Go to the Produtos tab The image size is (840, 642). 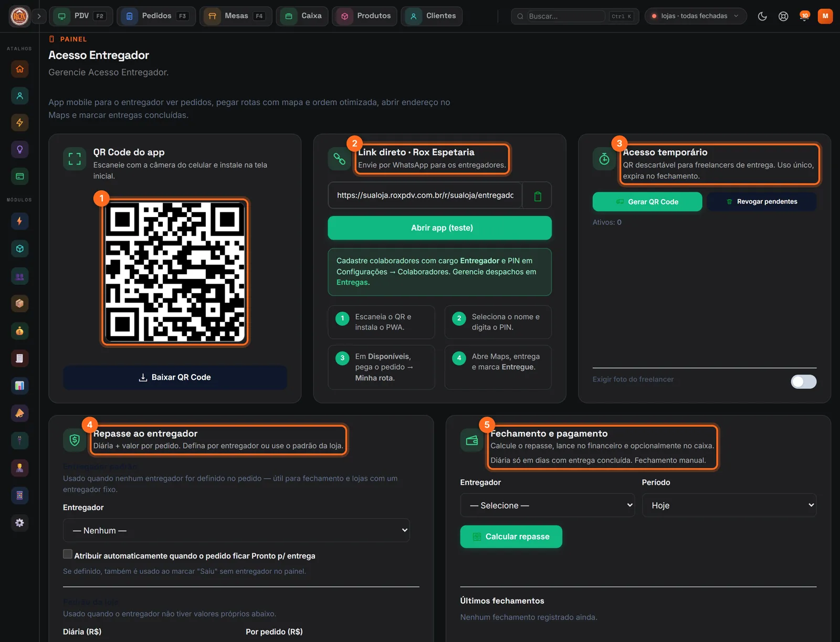(364, 16)
